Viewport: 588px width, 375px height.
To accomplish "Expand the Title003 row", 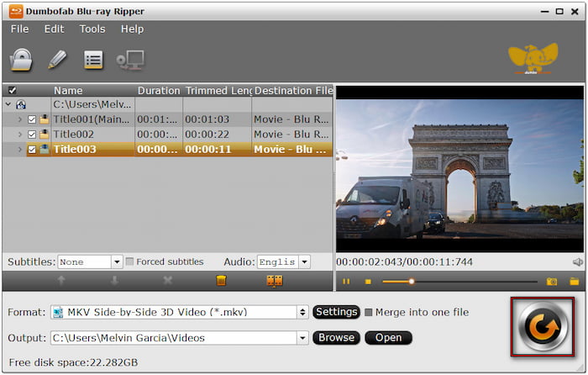I will click(x=20, y=150).
